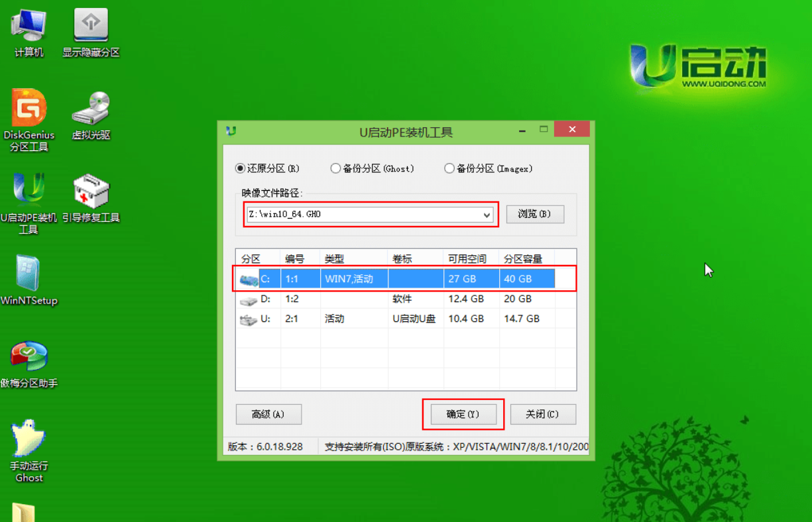
Task: Select the U: U启动U盘 partition row
Action: (398, 319)
